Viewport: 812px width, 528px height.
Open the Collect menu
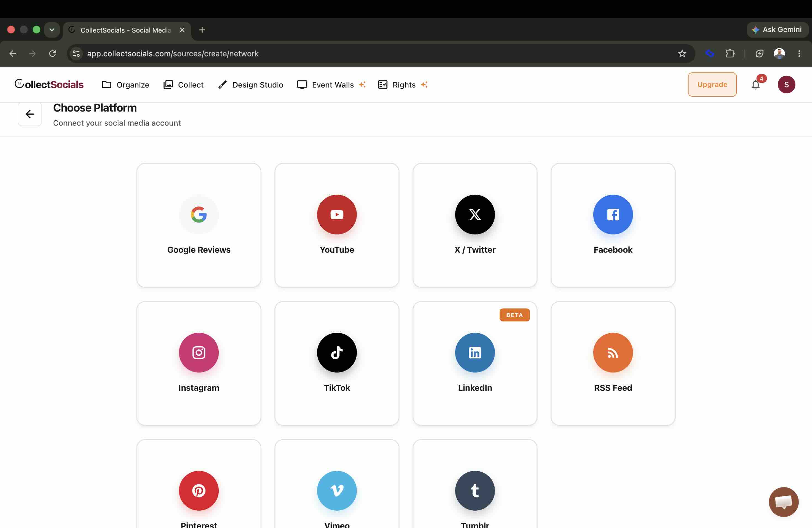pyautogui.click(x=184, y=85)
